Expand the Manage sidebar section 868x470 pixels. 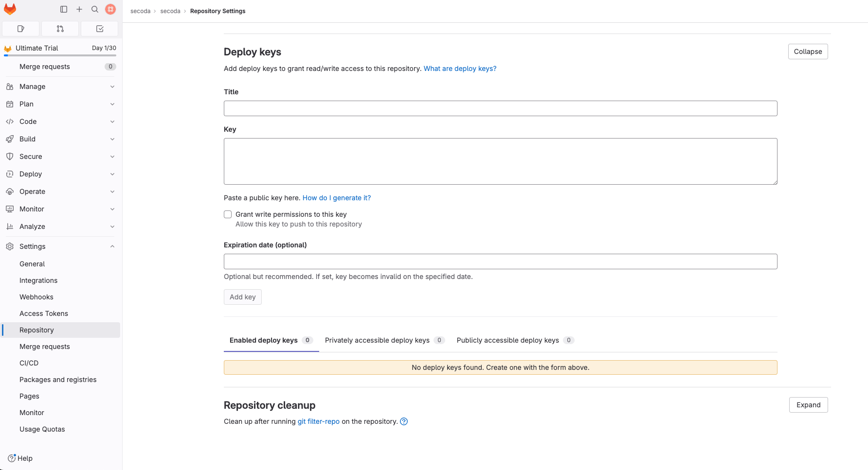click(60, 87)
